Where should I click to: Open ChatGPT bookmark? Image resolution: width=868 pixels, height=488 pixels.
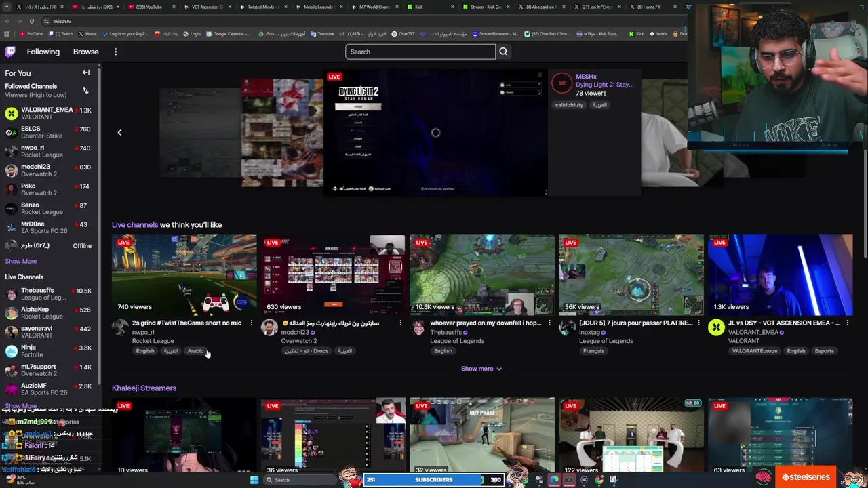coord(403,33)
